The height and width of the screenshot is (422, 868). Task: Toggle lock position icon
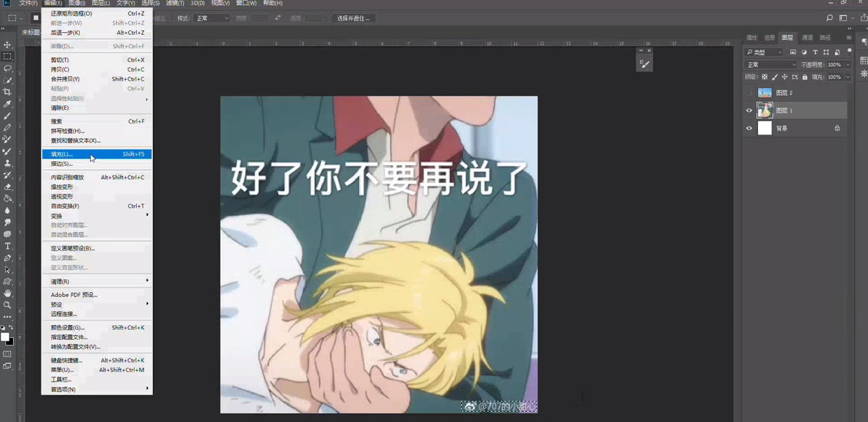click(785, 77)
